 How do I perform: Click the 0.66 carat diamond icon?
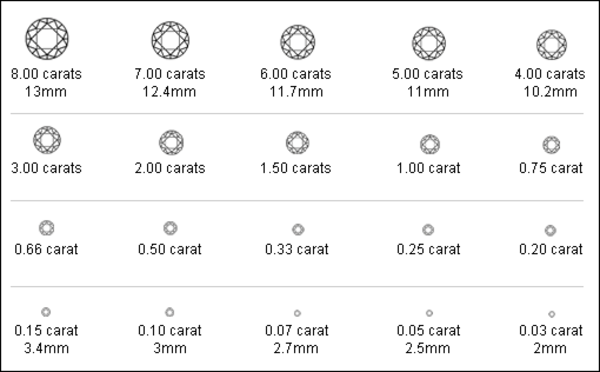47,228
